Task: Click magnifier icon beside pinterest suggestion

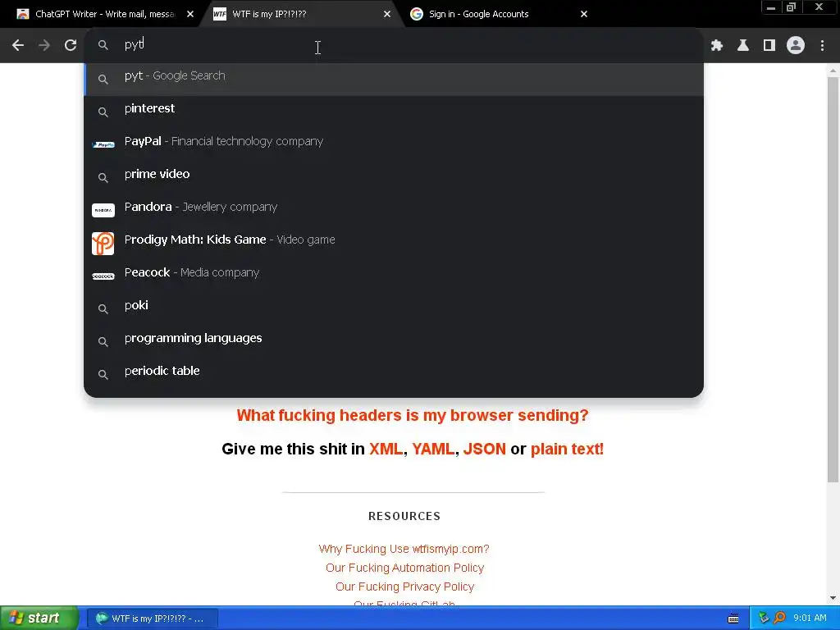Action: tap(103, 112)
